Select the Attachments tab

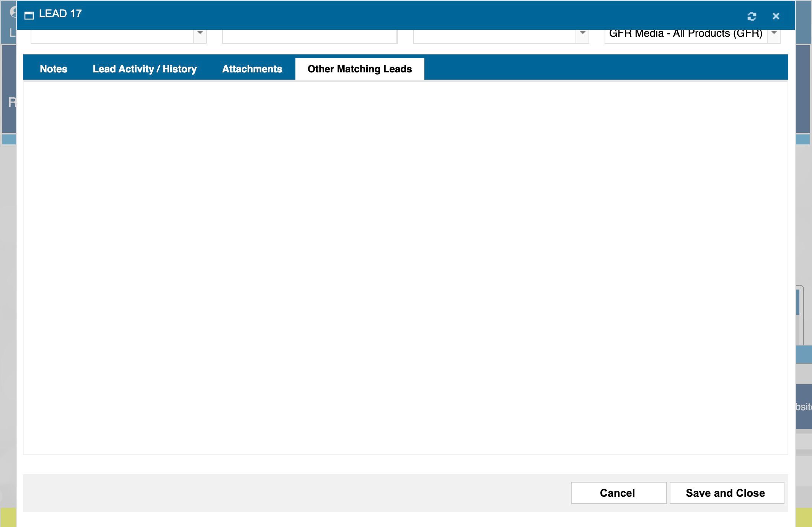click(252, 69)
